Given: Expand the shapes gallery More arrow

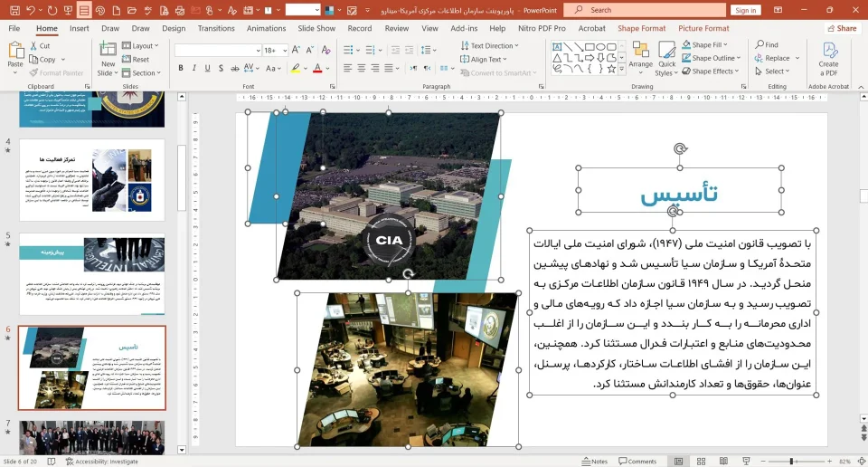Looking at the screenshot, I should 622,70.
